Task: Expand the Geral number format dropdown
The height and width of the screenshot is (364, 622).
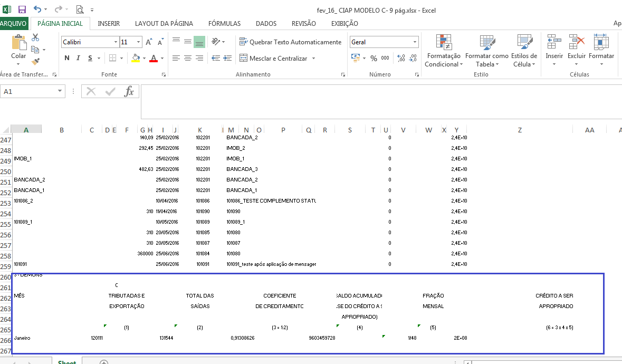Action: click(x=415, y=42)
